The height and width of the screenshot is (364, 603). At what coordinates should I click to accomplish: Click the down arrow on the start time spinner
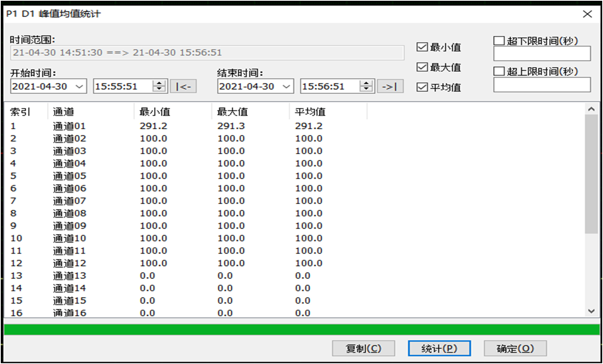pos(160,89)
